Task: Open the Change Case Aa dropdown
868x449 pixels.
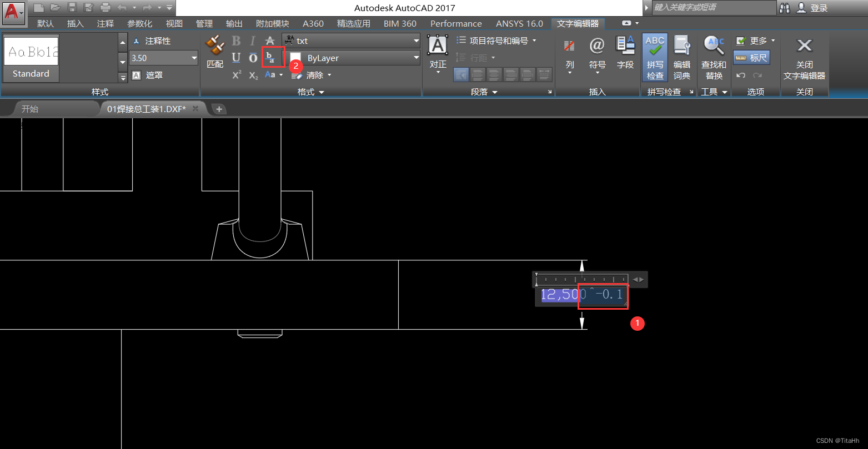Action: coord(274,75)
